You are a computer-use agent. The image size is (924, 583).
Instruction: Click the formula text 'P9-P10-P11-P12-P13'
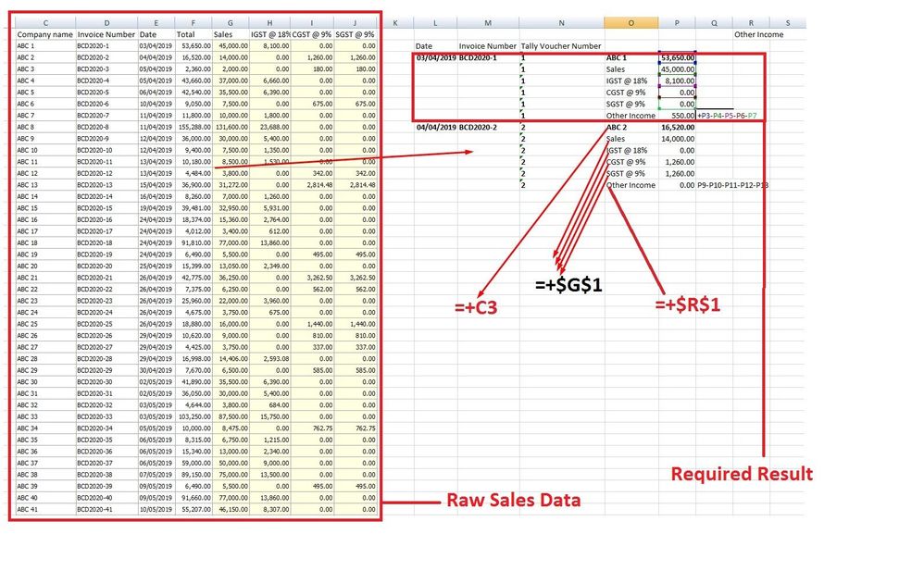click(x=732, y=185)
